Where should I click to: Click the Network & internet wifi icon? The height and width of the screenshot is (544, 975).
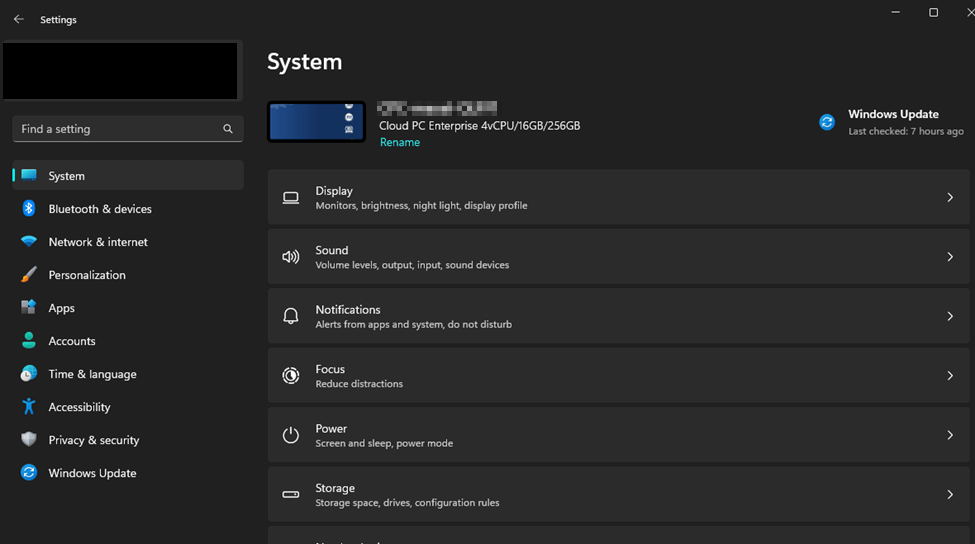[29, 242]
